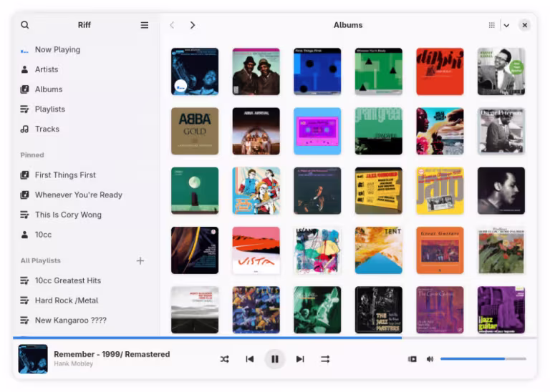Open the comic-style band illustration album
550x392 pixels.
point(256,190)
